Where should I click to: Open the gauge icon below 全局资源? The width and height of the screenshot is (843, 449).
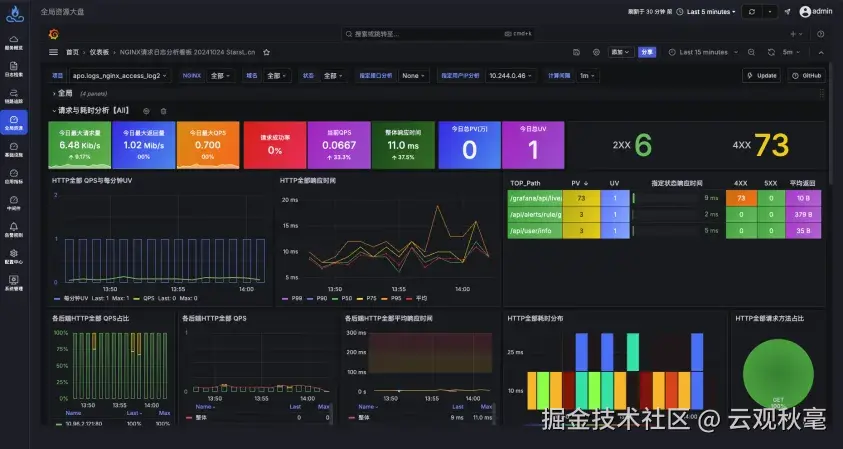pyautogui.click(x=14, y=149)
